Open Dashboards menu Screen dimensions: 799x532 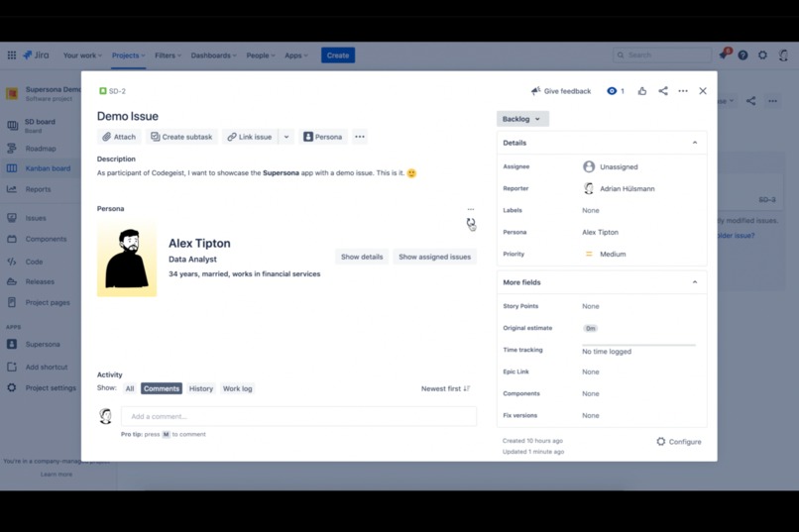(x=213, y=54)
